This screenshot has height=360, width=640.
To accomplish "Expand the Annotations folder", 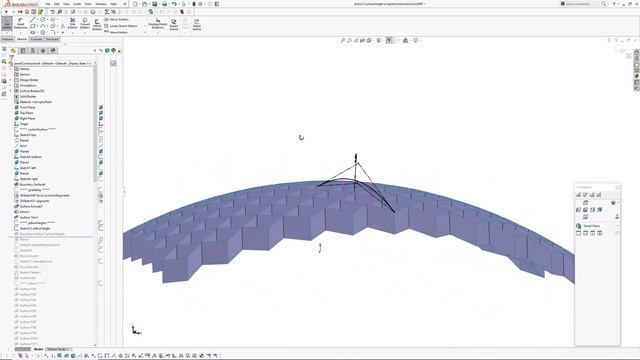I will click(11, 85).
